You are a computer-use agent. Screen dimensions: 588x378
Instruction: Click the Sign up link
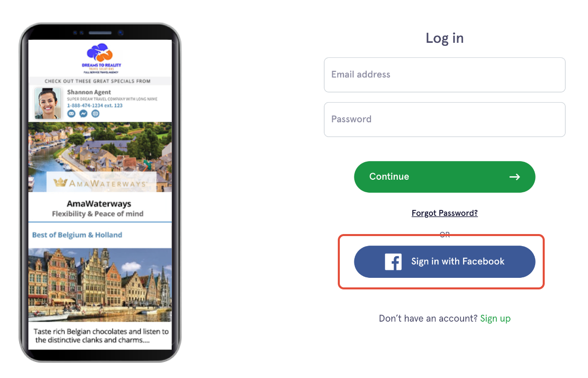click(x=495, y=319)
